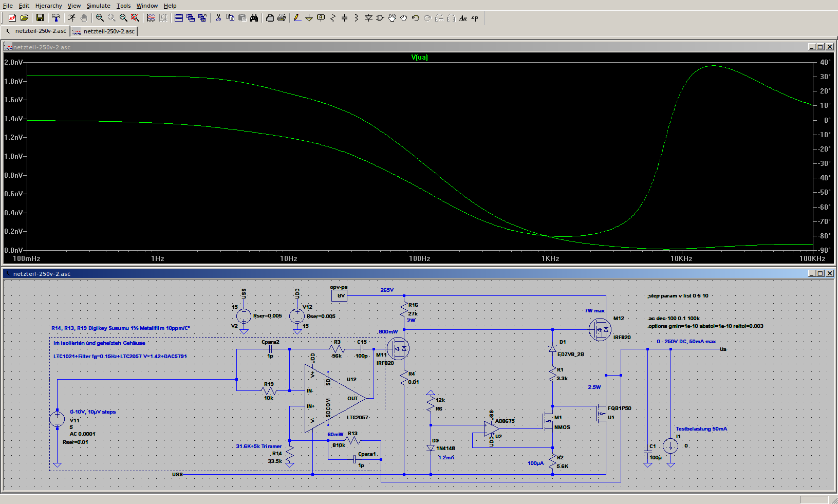
Task: Select the Drag tool closed-hand icon
Action: pos(404,18)
